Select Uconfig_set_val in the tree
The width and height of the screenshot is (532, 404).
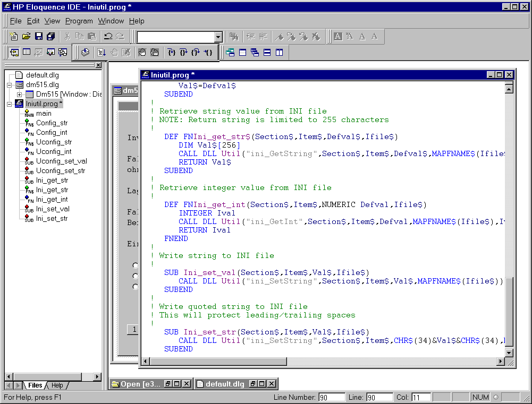(x=62, y=161)
